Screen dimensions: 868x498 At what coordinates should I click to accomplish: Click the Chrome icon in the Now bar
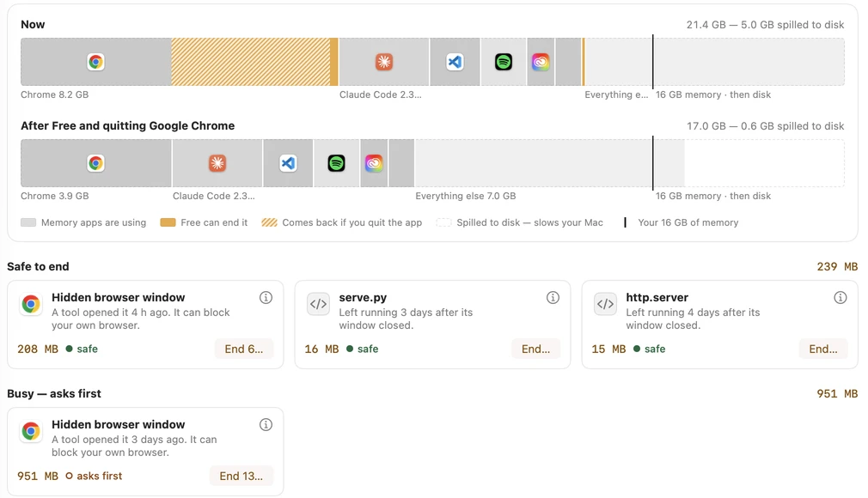coord(95,62)
